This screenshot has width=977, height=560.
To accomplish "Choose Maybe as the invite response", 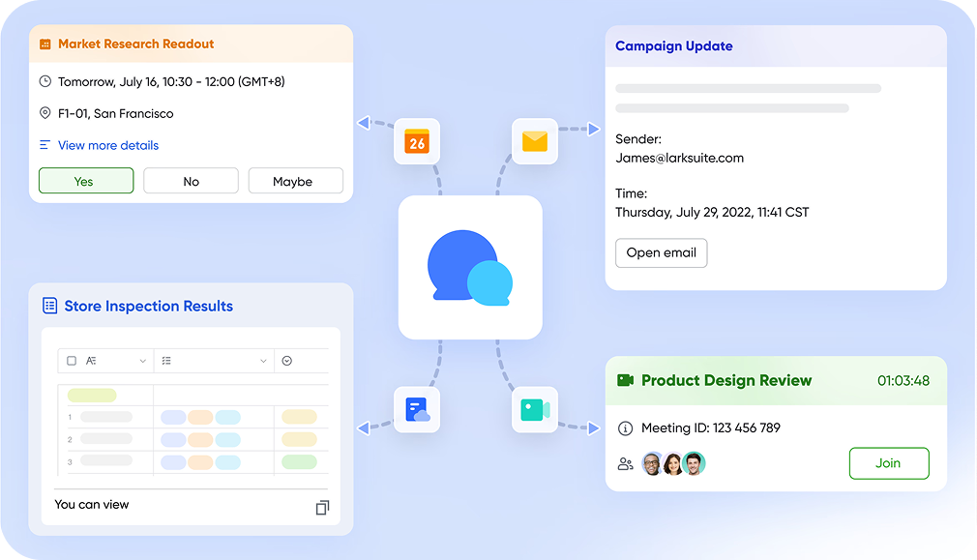I will click(x=295, y=181).
